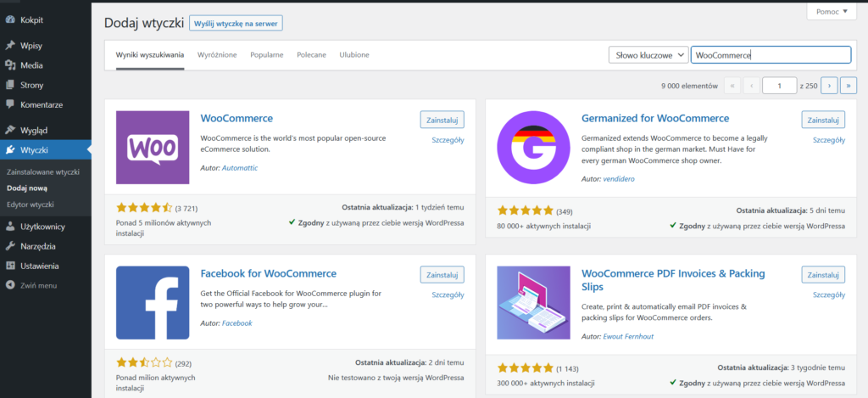
Task: Open Szczegóły for PDF Invoices & Packing Slips
Action: 829,295
